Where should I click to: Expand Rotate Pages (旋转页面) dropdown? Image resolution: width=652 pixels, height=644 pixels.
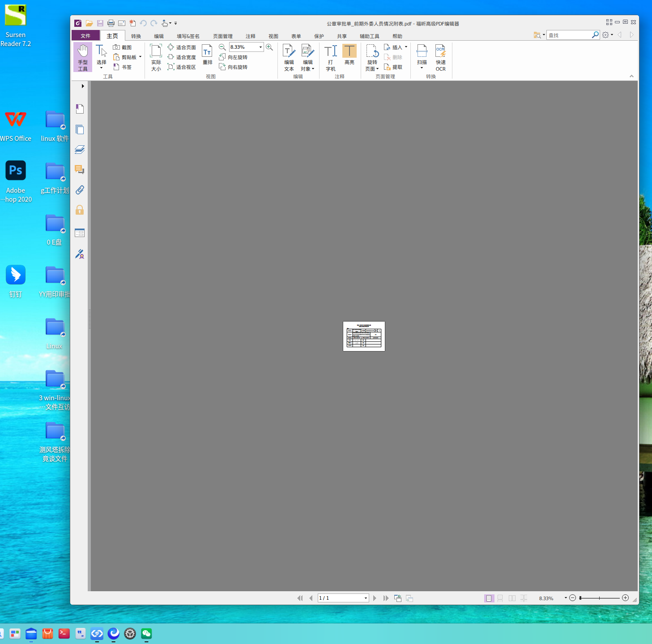click(x=378, y=69)
